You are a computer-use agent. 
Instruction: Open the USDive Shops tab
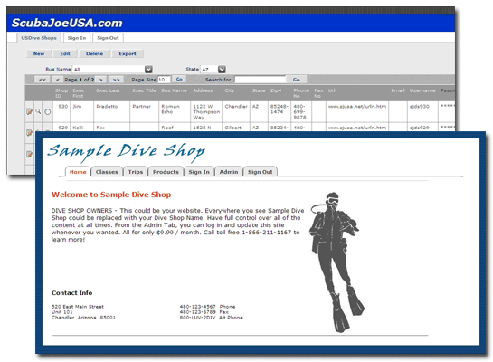(39, 38)
